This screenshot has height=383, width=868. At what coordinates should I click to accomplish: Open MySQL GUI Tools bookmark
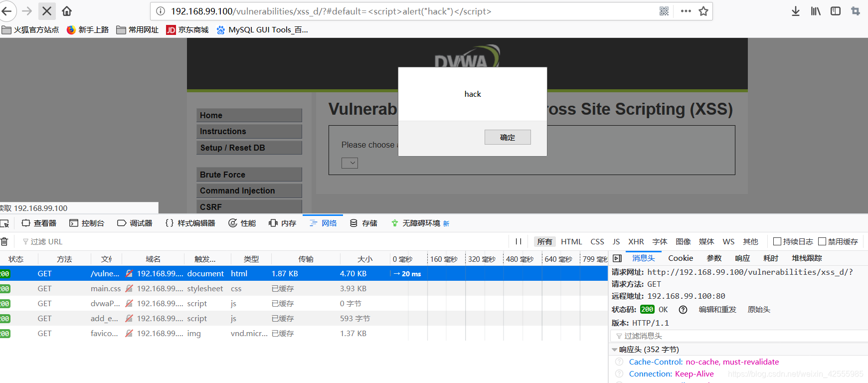[x=262, y=30]
